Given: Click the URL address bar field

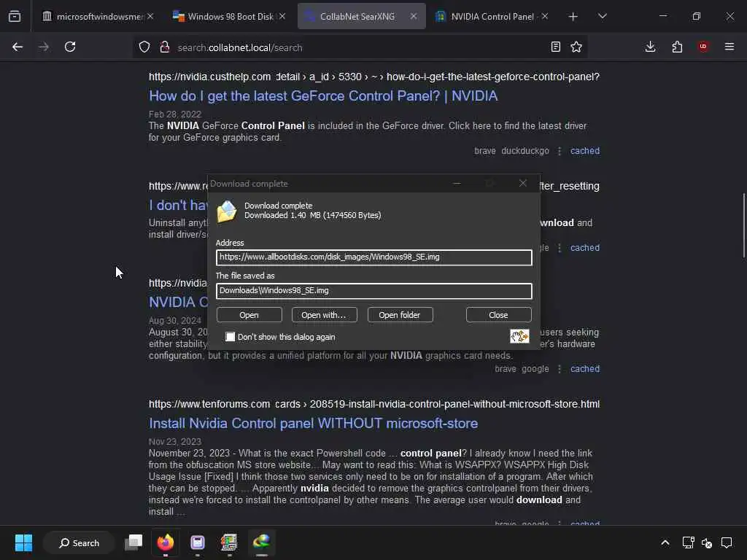Looking at the screenshot, I should [x=360, y=47].
